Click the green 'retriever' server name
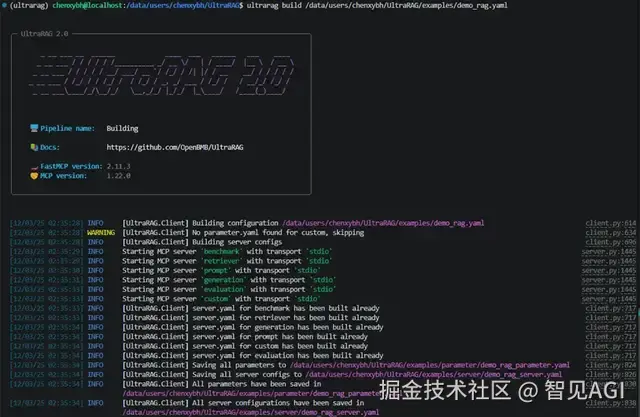The image size is (640, 417). click(x=221, y=261)
